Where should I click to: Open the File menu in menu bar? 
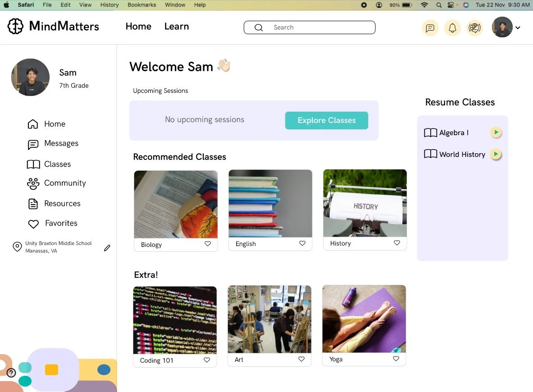pyautogui.click(x=47, y=5)
